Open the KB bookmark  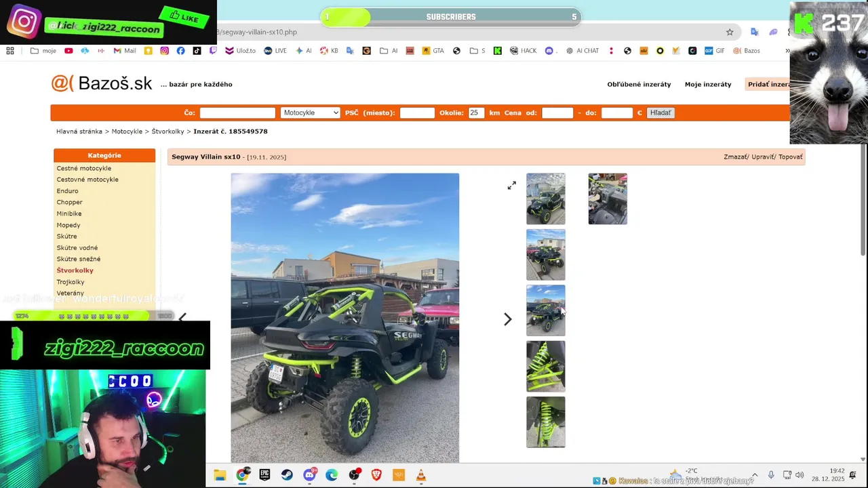[x=329, y=51]
